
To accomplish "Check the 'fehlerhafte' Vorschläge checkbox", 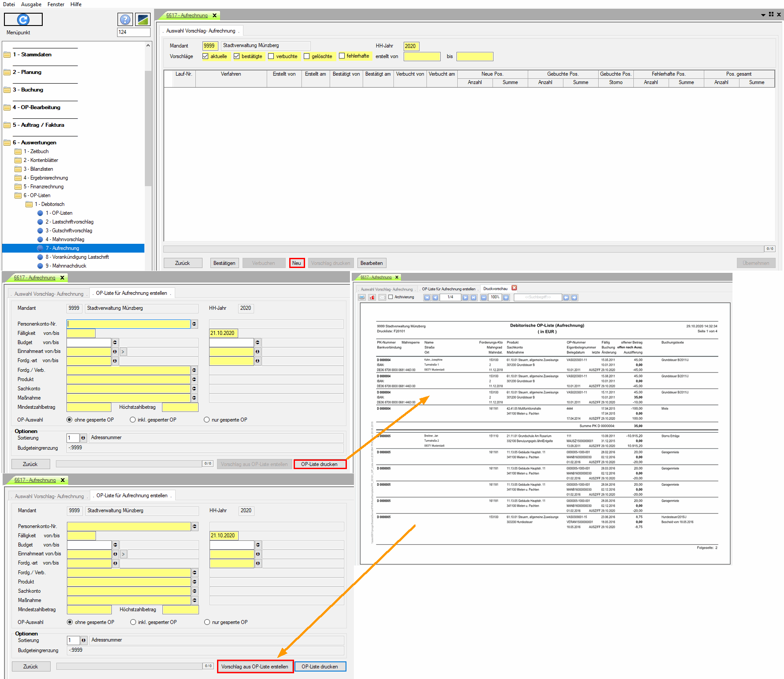I will [342, 56].
